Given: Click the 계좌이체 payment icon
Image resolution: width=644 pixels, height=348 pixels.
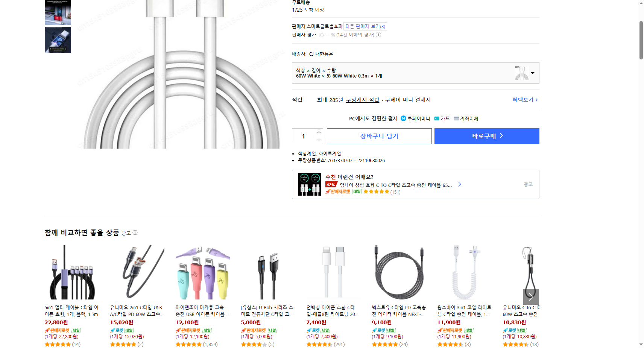Looking at the screenshot, I should (456, 119).
